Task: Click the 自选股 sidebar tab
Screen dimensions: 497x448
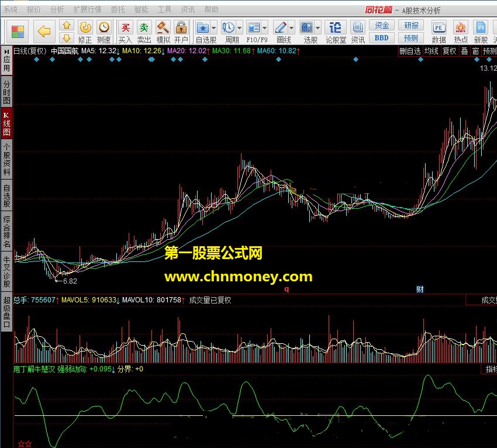Action: [x=6, y=196]
